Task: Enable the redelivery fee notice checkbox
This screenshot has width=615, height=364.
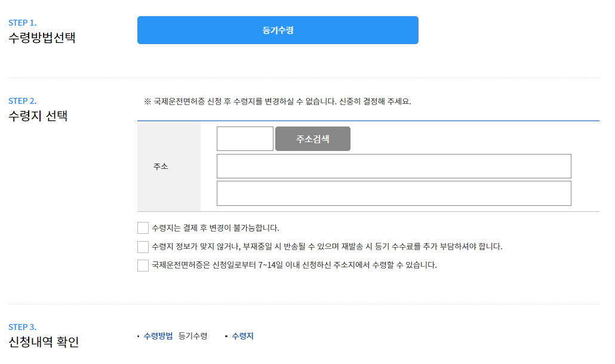Action: click(x=142, y=246)
